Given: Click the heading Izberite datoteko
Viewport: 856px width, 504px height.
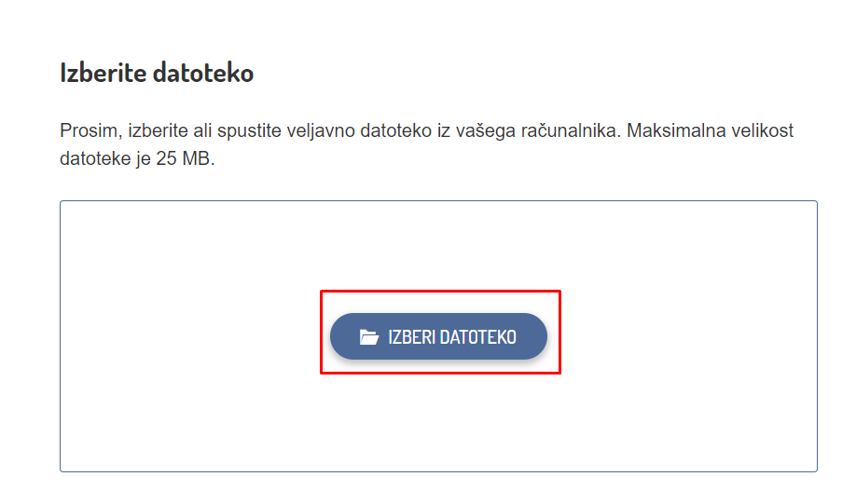Looking at the screenshot, I should (x=157, y=73).
